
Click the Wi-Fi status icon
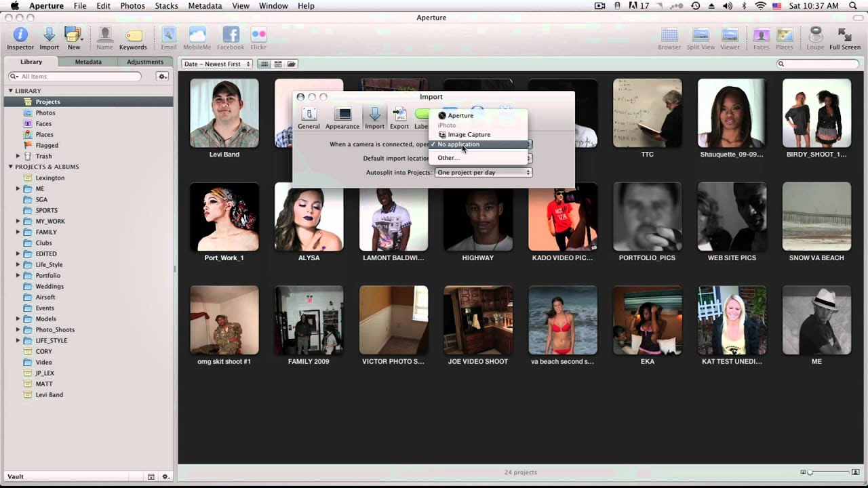(x=760, y=5)
